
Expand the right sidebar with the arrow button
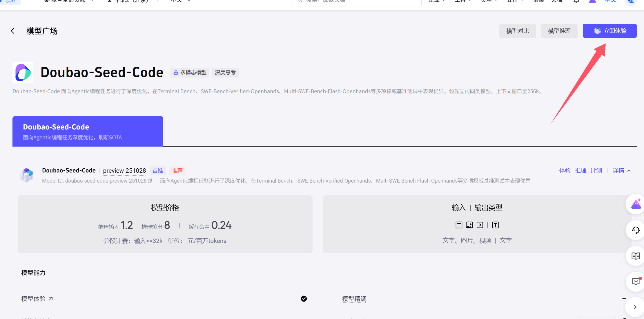(635, 307)
